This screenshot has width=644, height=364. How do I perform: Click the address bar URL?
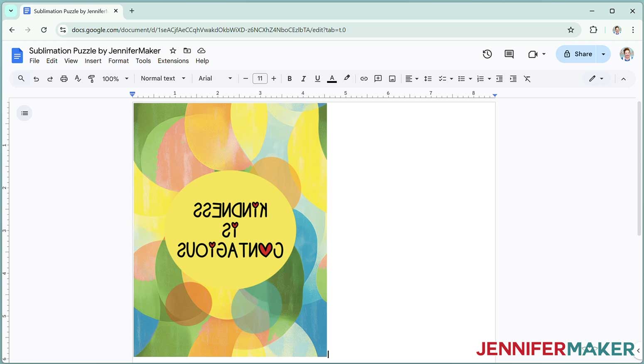tap(209, 30)
